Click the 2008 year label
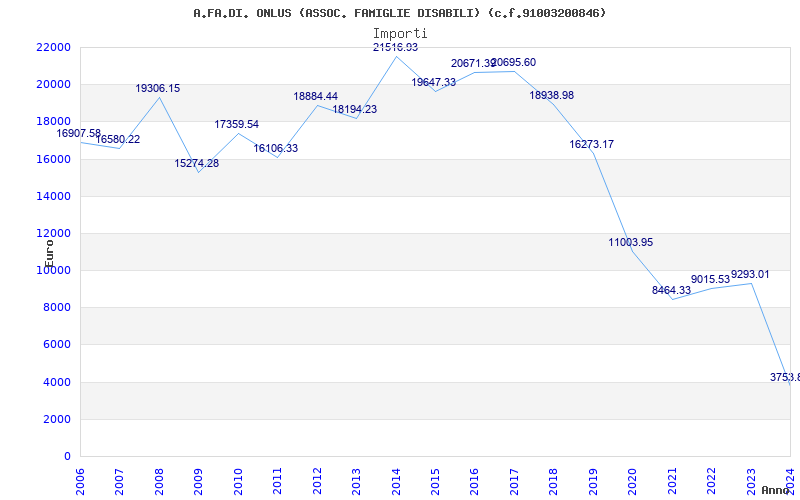The image size is (800, 500). [159, 481]
